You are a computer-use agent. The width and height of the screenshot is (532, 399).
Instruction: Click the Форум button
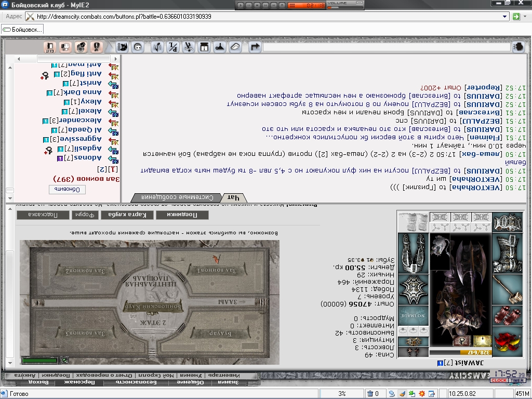[x=85, y=215]
